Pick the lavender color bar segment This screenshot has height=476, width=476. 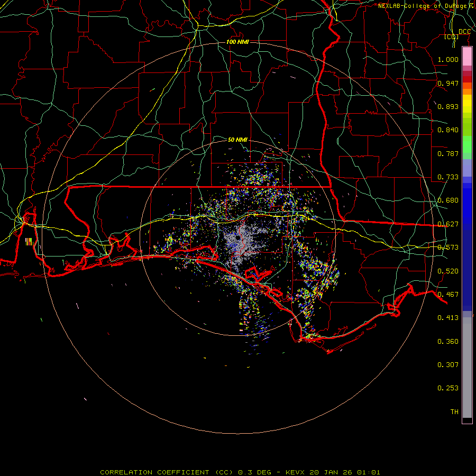tap(467, 168)
